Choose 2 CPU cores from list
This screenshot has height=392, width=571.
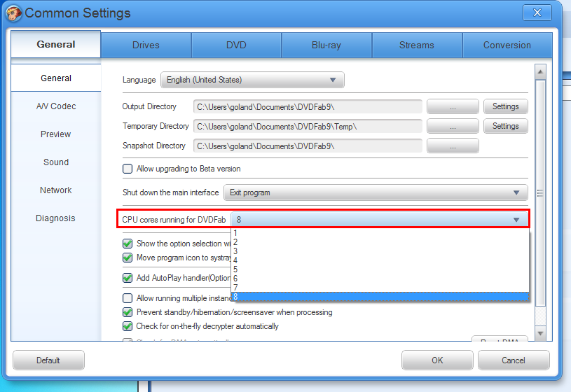coord(380,242)
